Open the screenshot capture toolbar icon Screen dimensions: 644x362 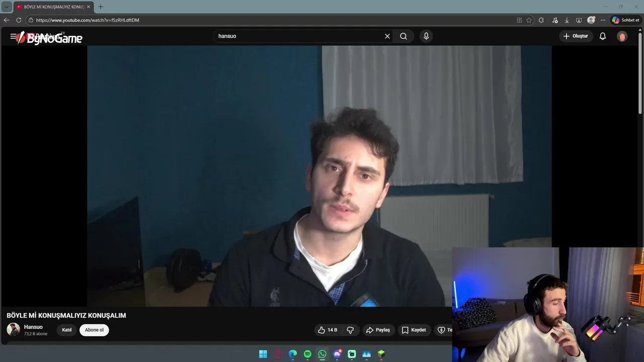[x=579, y=20]
